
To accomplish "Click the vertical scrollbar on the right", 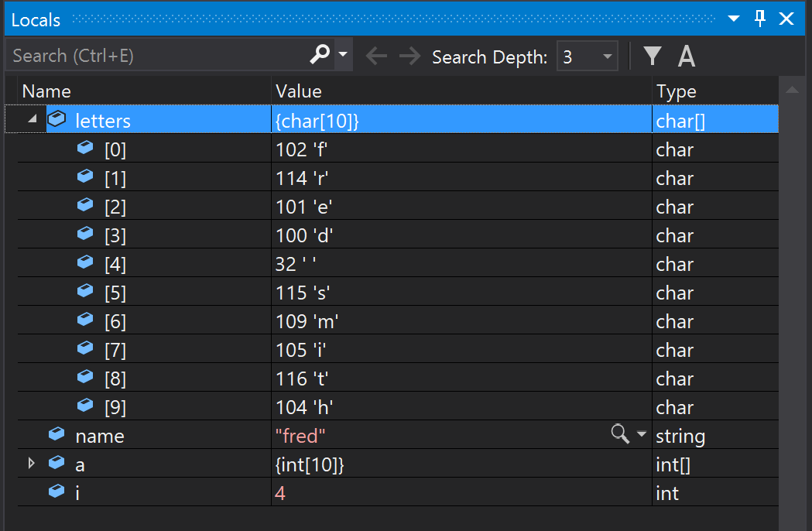I will 792,310.
